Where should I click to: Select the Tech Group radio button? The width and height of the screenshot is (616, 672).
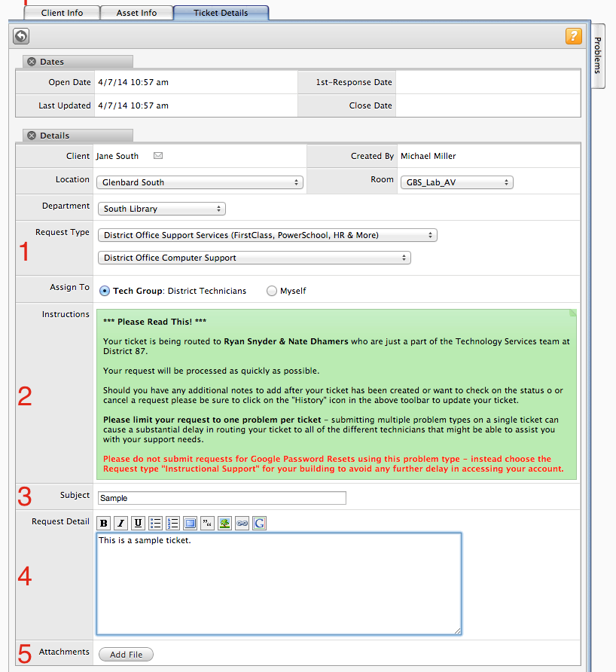point(105,291)
